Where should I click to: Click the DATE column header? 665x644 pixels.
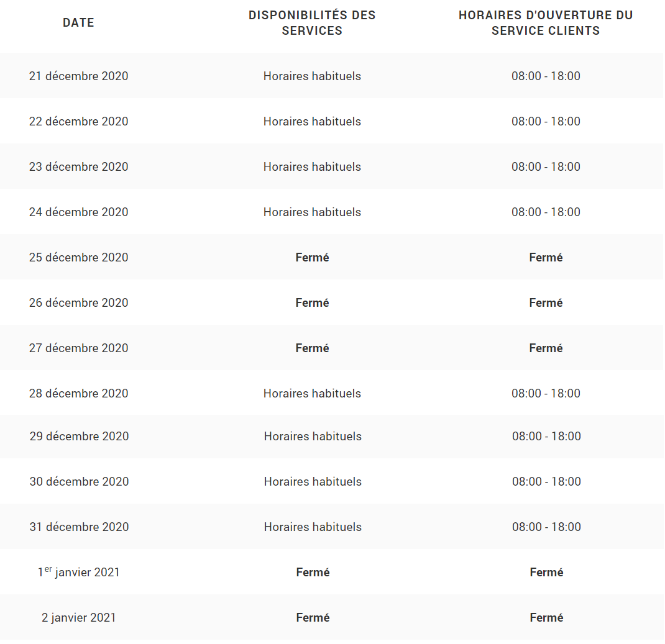[x=78, y=22]
